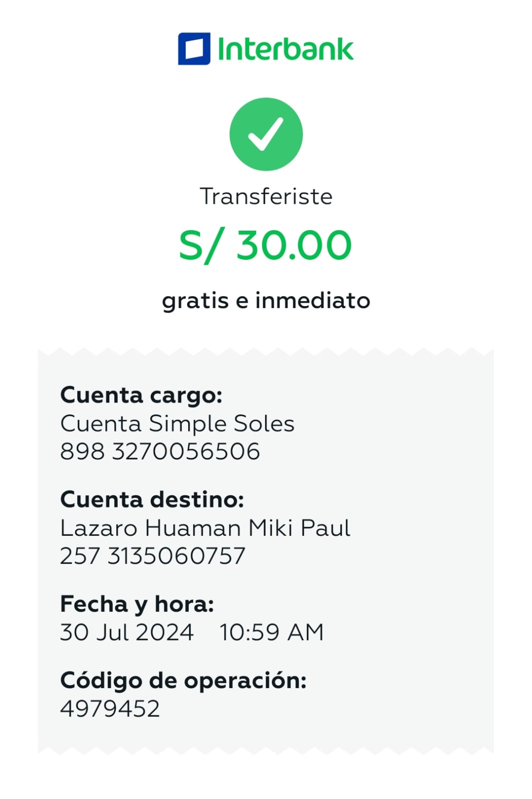Select the 'Cuenta cargo:' label

(141, 395)
